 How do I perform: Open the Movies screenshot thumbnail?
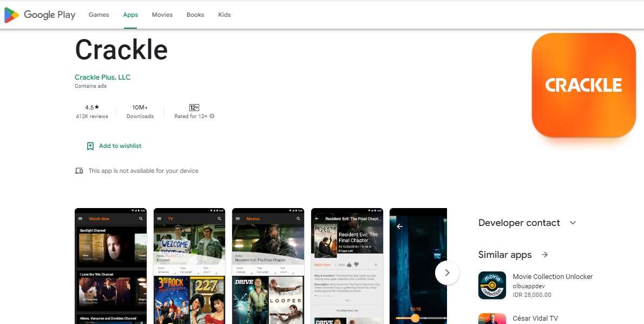point(268,266)
